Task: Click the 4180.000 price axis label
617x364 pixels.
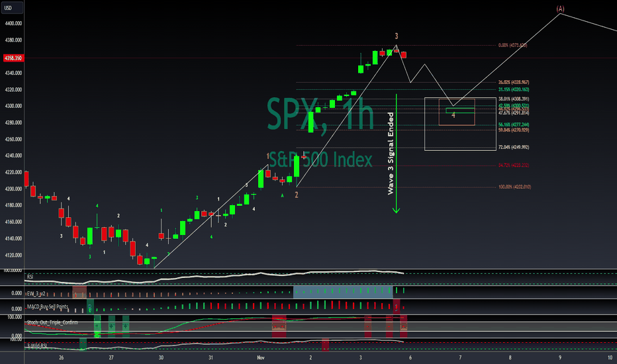Action: [13, 205]
